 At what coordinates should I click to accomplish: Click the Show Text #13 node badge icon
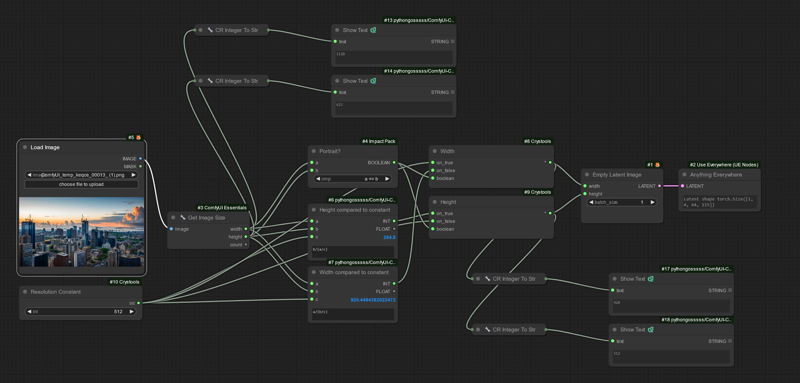click(373, 30)
